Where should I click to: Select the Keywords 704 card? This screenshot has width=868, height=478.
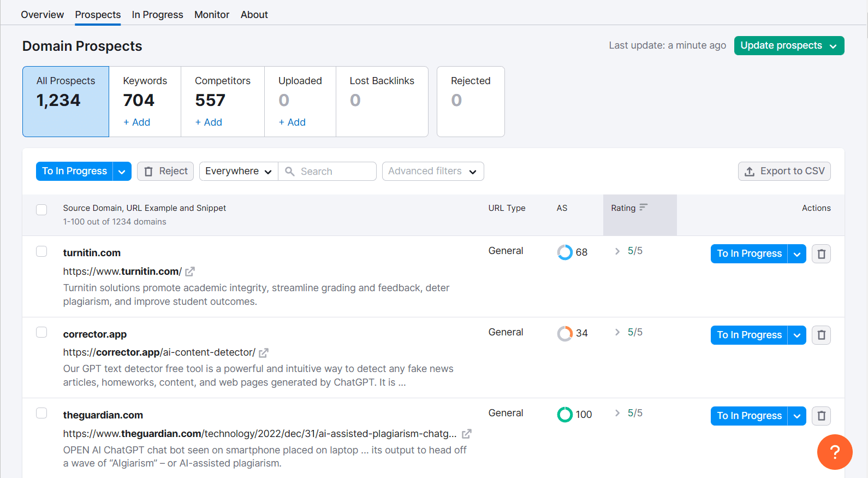(145, 102)
